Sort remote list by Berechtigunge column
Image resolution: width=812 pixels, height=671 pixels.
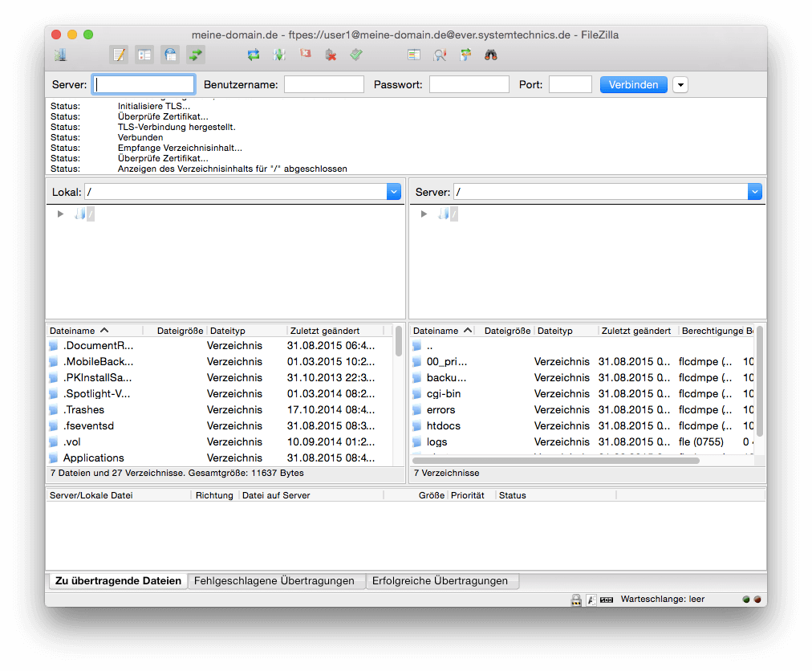pyautogui.click(x=712, y=331)
